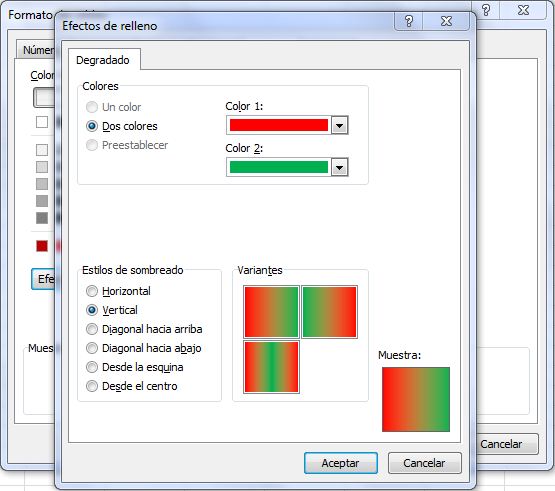This screenshot has width=555, height=491.
Task: Click the Muestra gradient preview
Action: [x=416, y=399]
